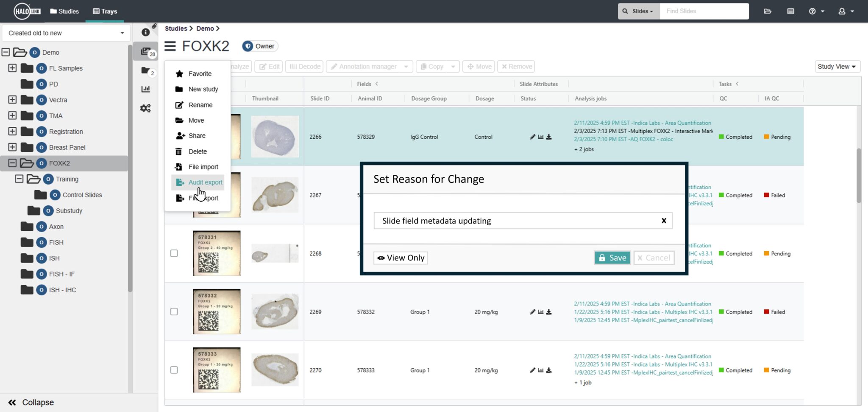Screen dimensions: 868x412
Task: Select Rename from the context menu
Action: pyautogui.click(x=200, y=105)
